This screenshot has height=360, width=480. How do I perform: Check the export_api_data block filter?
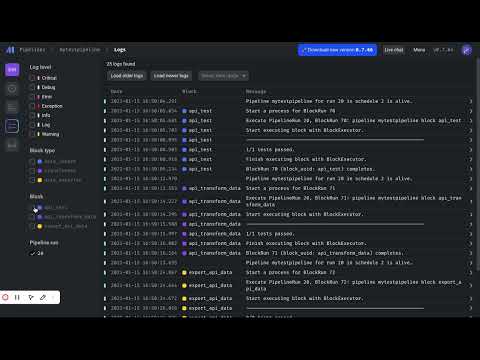[32, 226]
